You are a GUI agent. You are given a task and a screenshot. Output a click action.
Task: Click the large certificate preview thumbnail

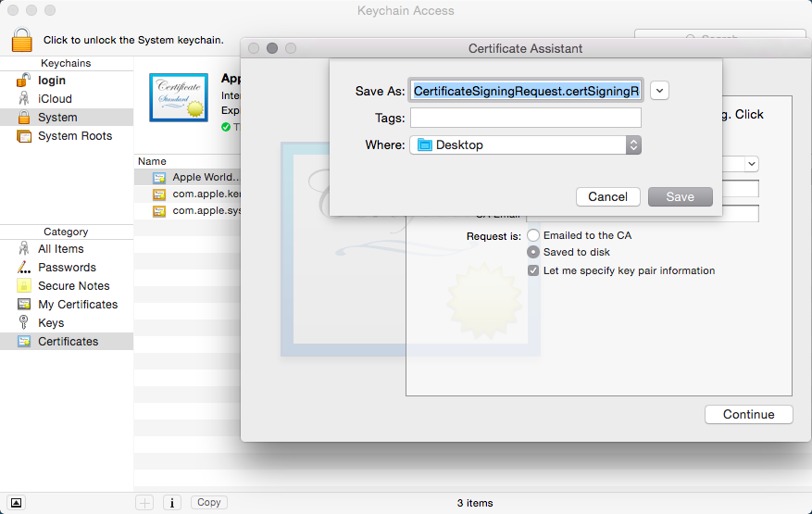click(179, 97)
